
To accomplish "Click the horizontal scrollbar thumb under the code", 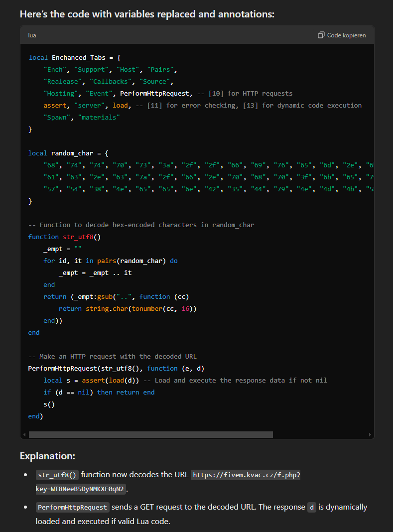I will pos(151,435).
